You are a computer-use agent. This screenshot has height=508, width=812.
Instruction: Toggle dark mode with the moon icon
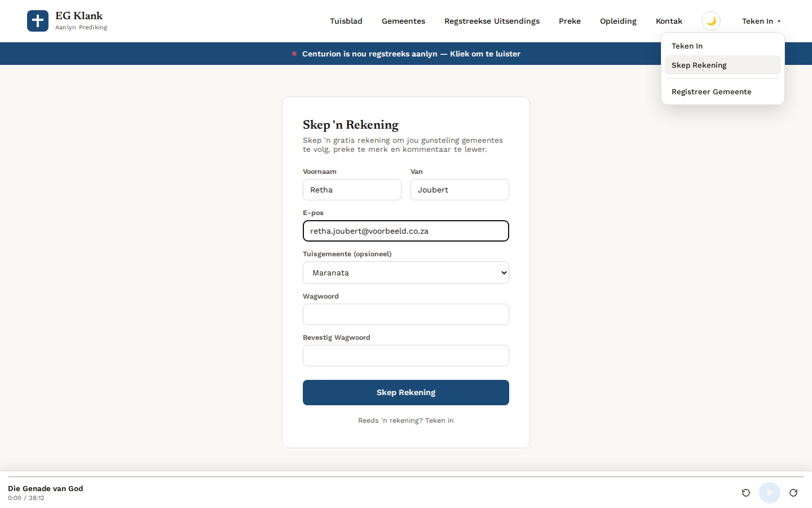[x=711, y=21]
